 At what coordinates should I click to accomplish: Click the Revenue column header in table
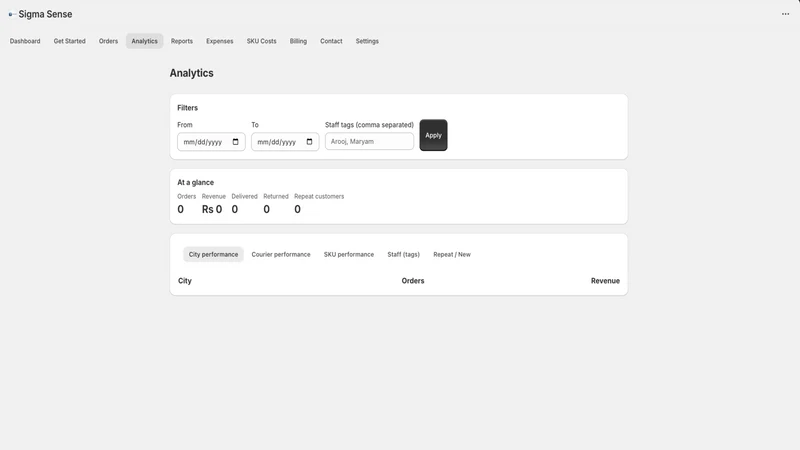(x=605, y=281)
